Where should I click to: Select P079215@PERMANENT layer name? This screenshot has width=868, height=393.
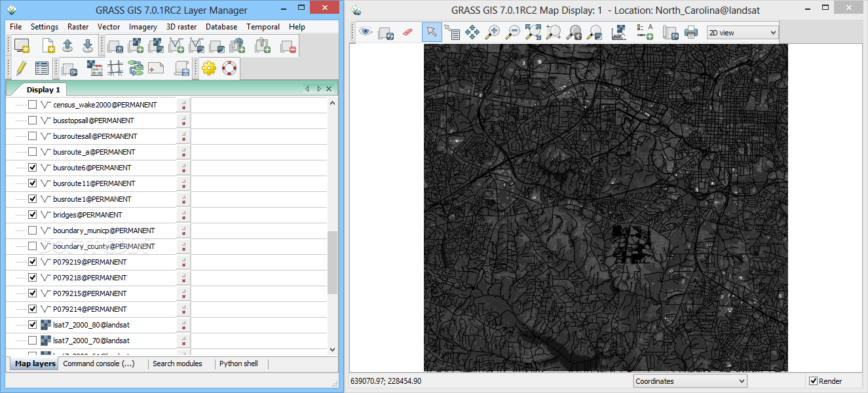[x=90, y=293]
